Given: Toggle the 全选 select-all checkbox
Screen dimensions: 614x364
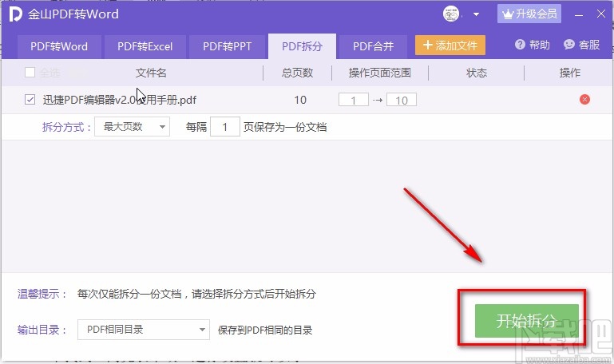Looking at the screenshot, I should [x=30, y=73].
